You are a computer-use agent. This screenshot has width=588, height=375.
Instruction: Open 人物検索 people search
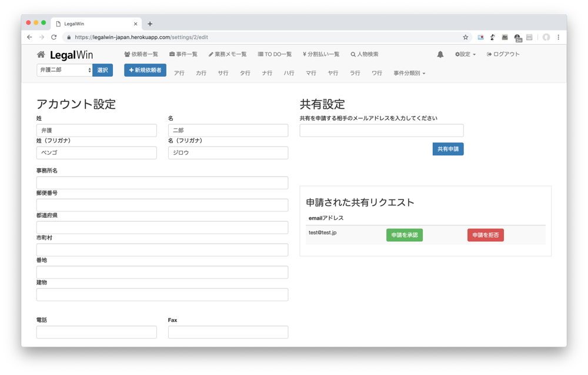pyautogui.click(x=365, y=55)
